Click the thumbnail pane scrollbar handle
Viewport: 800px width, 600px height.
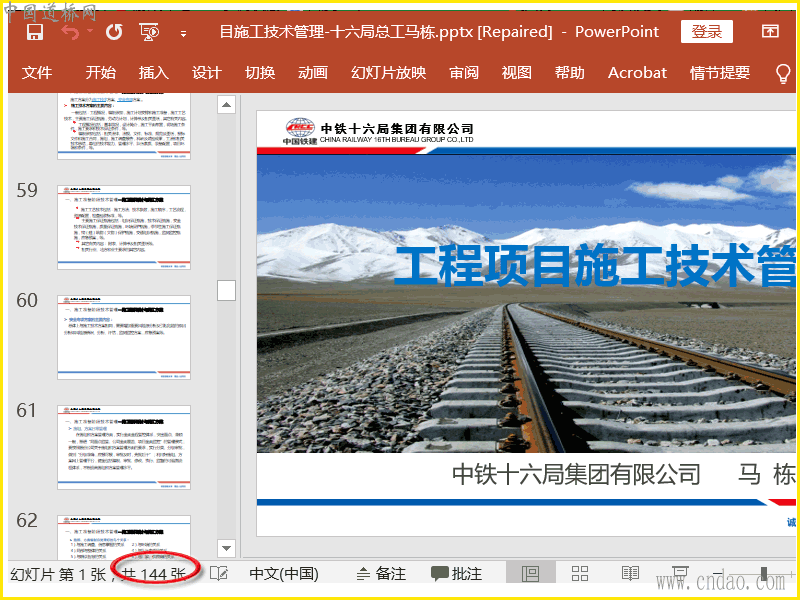pos(227,291)
